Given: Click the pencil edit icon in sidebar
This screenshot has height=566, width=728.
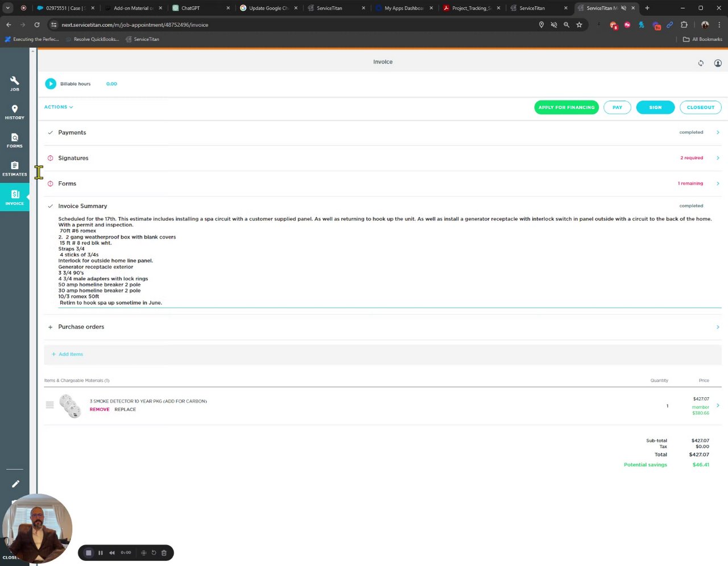Looking at the screenshot, I should point(15,484).
